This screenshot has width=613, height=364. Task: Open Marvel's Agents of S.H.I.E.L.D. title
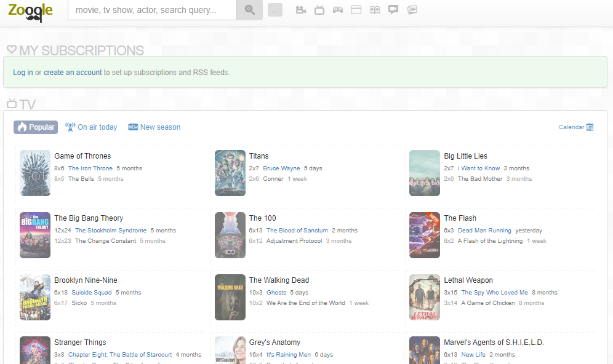click(x=494, y=342)
